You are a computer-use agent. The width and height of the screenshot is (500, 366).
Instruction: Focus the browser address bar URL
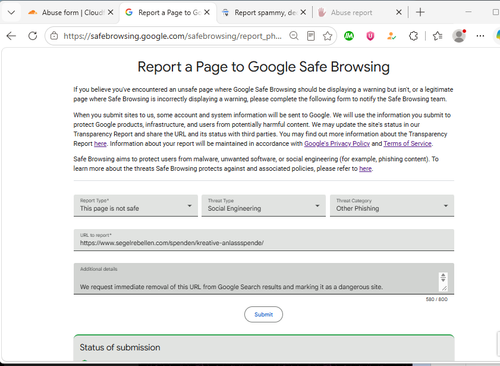[x=172, y=36]
